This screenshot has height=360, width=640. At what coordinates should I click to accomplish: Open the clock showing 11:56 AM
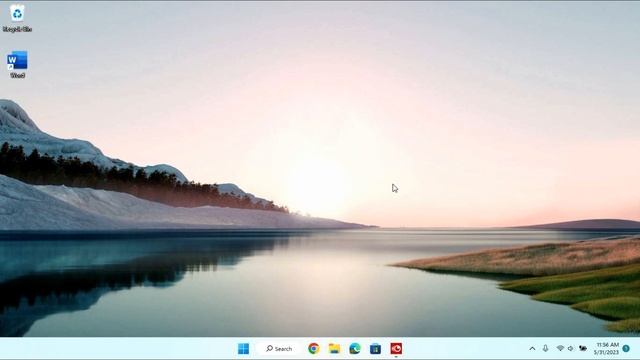(x=607, y=349)
